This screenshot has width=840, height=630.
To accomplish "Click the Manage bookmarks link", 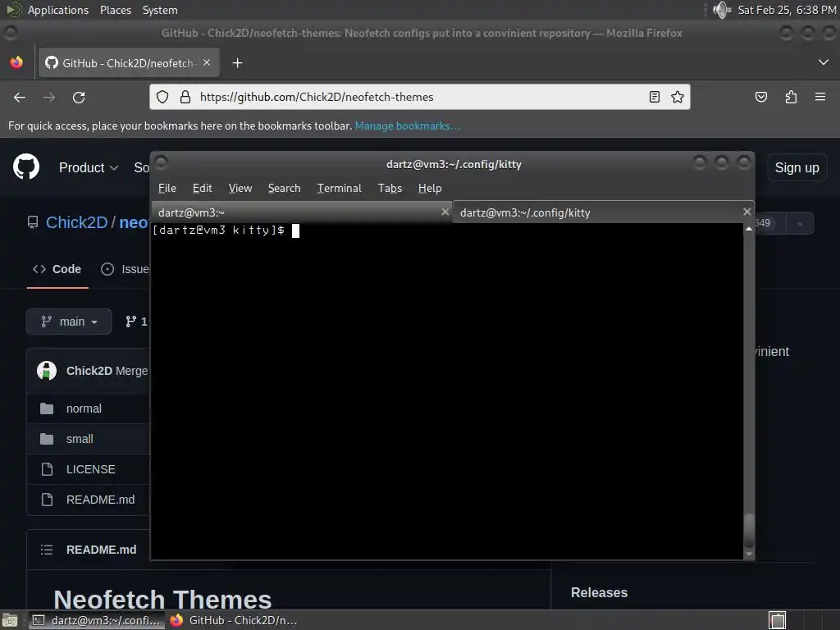I will (x=407, y=126).
